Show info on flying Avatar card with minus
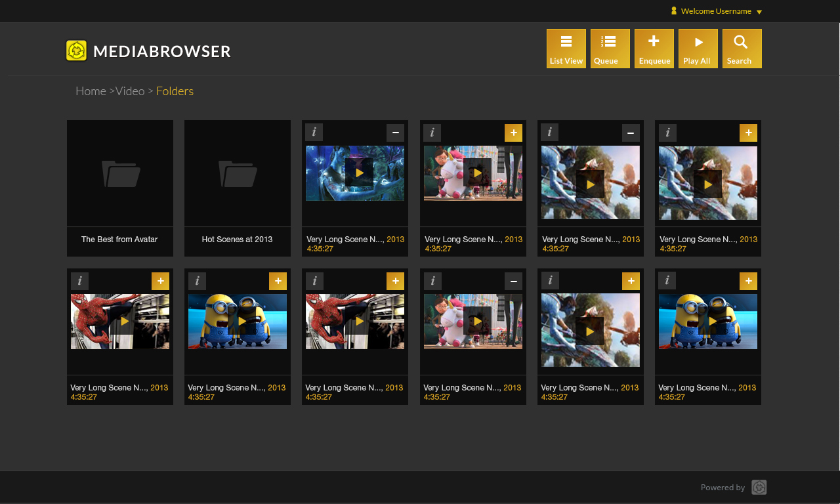The image size is (840, 504). click(549, 132)
